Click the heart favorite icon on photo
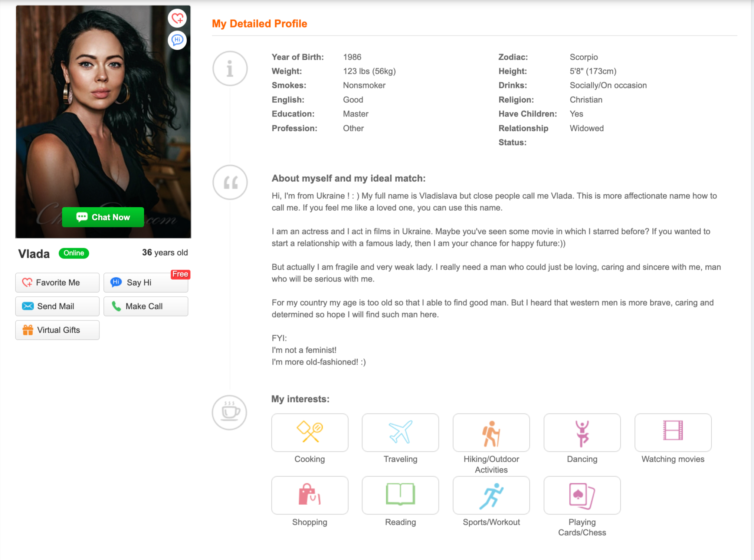754x560 pixels. [177, 18]
